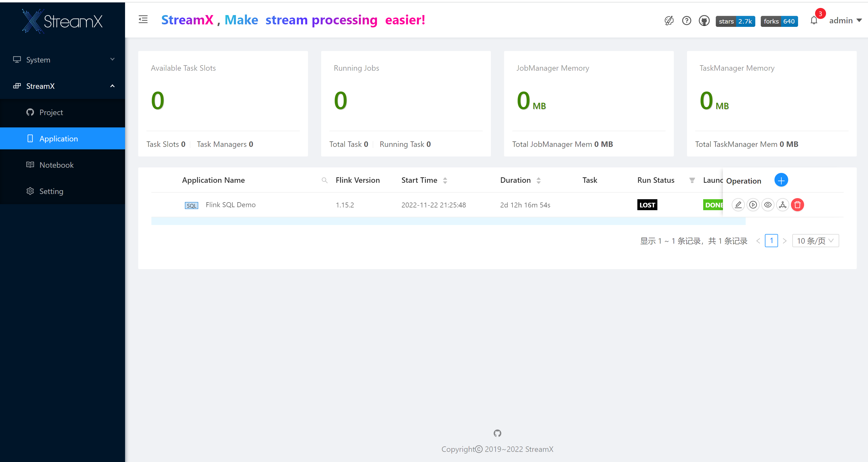The width and height of the screenshot is (868, 462).
Task: Search by Application Name magnifier icon
Action: coord(324,180)
